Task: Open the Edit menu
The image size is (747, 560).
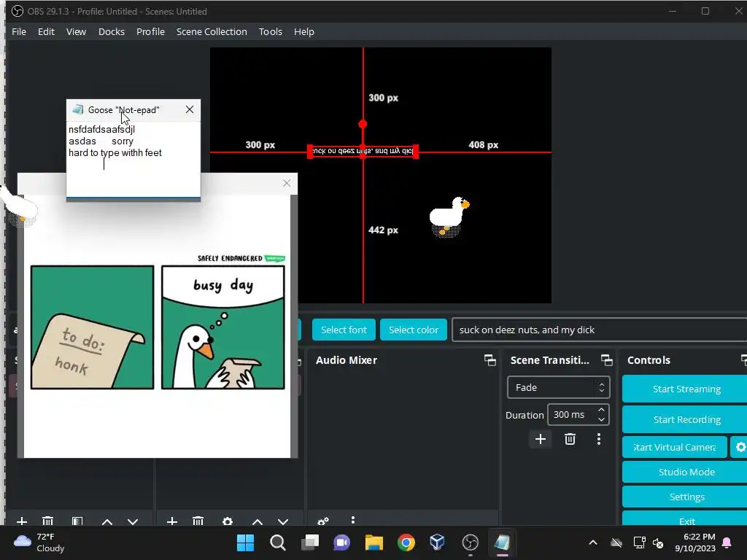Action: tap(46, 31)
